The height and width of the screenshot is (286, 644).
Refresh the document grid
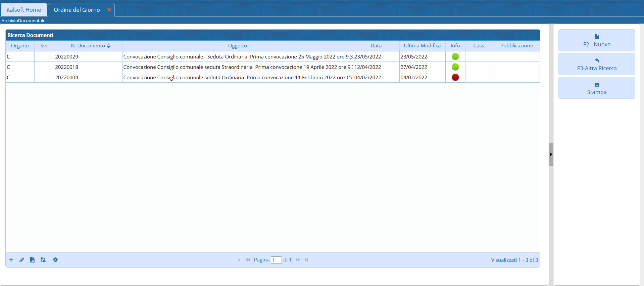(43, 260)
